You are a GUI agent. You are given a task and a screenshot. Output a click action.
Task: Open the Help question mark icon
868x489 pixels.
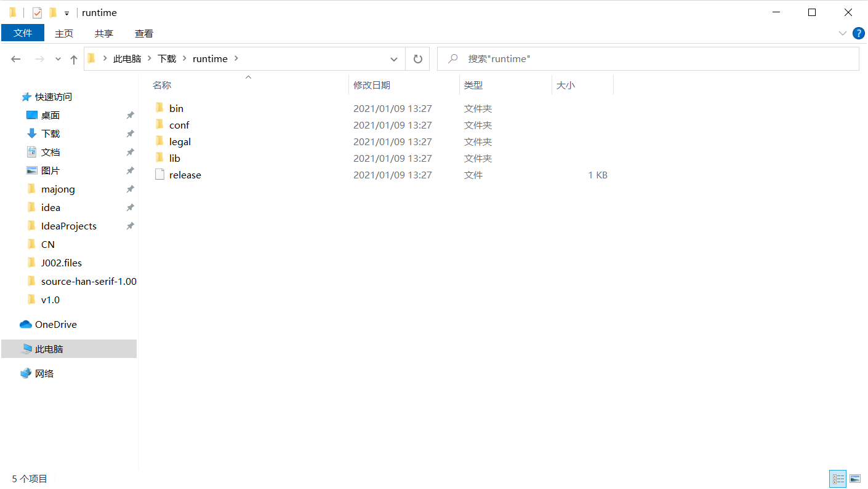858,33
